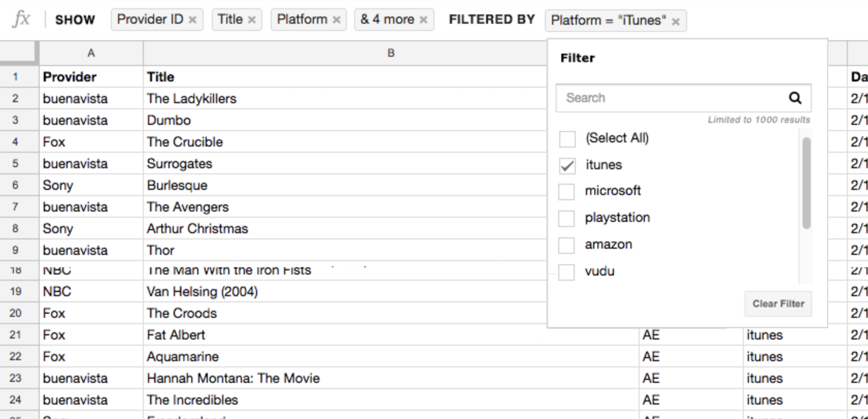Remove the '& 4 more' chip
The width and height of the screenshot is (868, 419).
(424, 20)
